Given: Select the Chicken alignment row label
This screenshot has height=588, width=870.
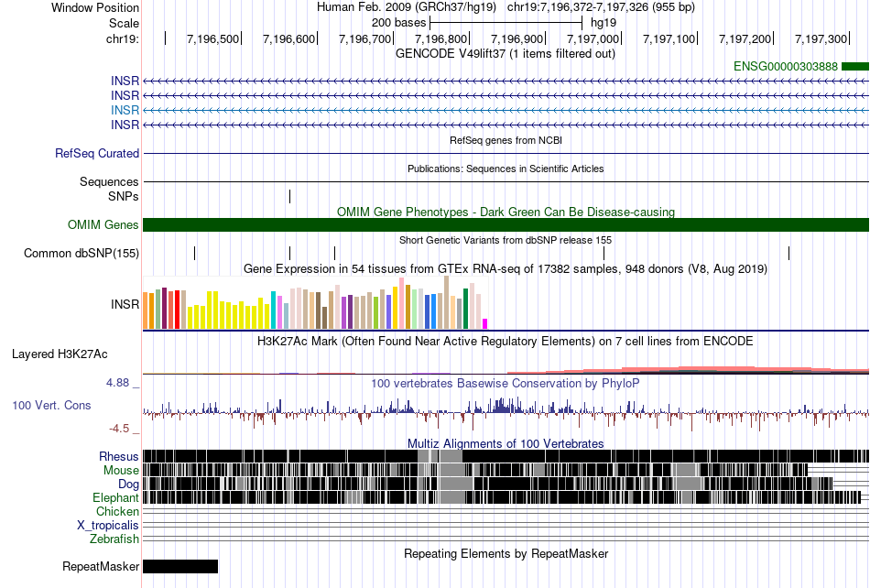Looking at the screenshot, I should pyautogui.click(x=117, y=511).
